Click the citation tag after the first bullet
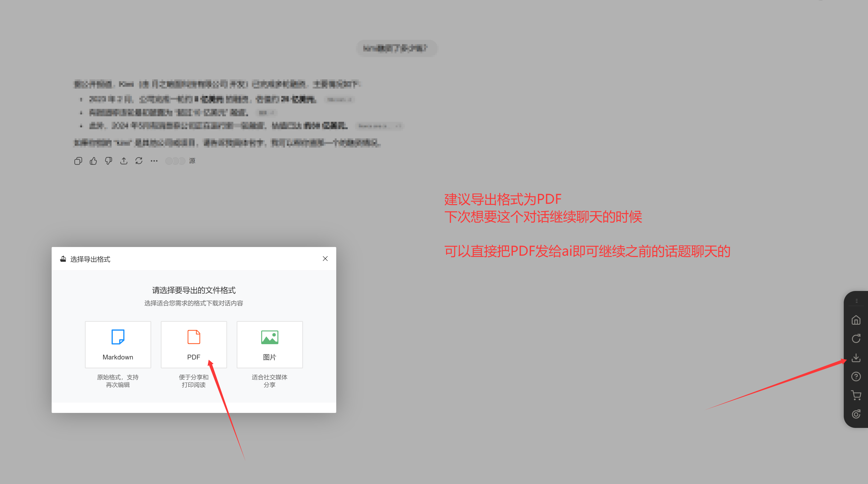Image resolution: width=868 pixels, height=484 pixels. pos(339,99)
